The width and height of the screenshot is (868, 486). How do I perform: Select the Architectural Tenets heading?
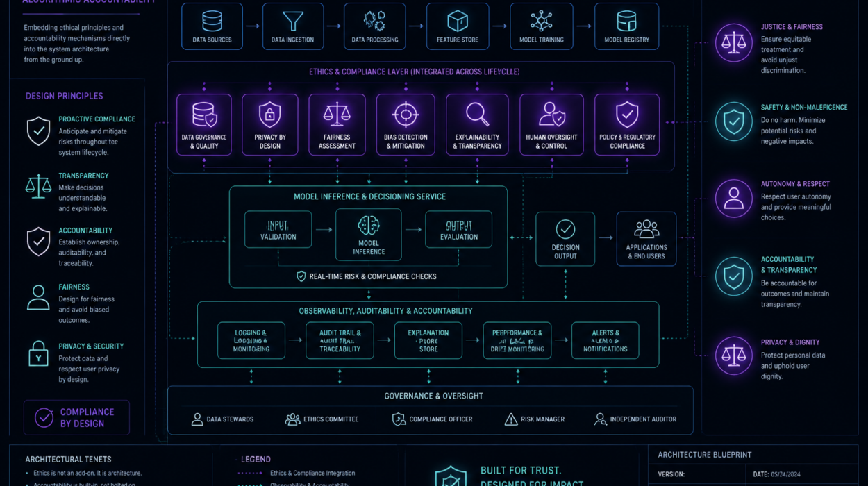(68, 459)
